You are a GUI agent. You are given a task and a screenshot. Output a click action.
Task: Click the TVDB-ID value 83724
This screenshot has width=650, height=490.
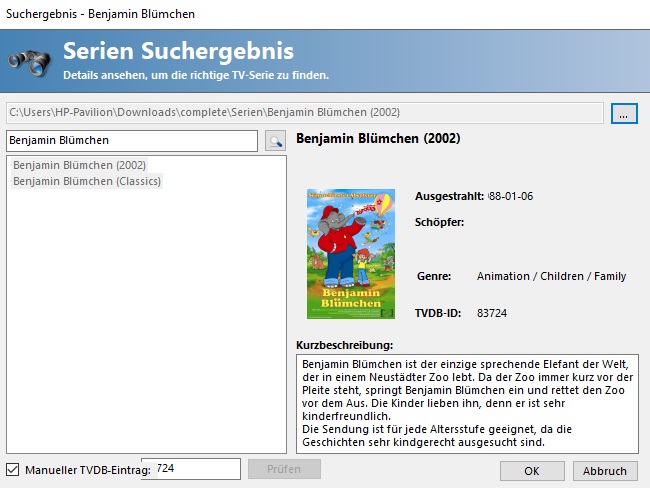(x=492, y=313)
